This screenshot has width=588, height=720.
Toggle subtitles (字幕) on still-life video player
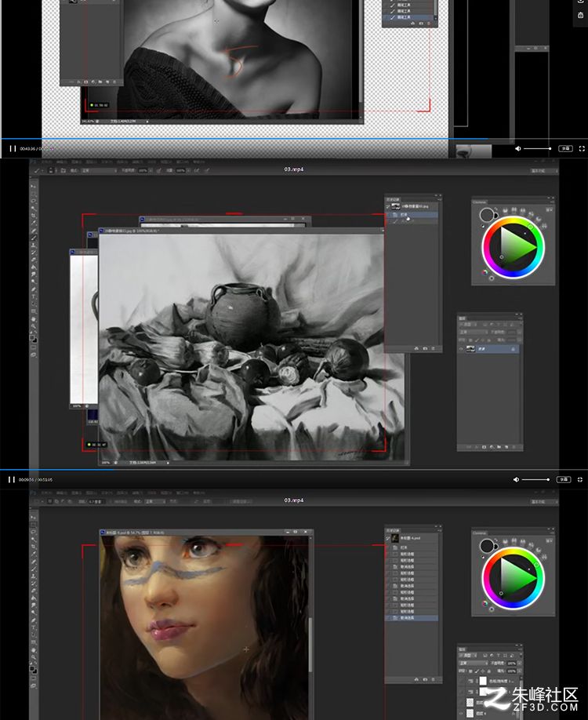coord(564,479)
